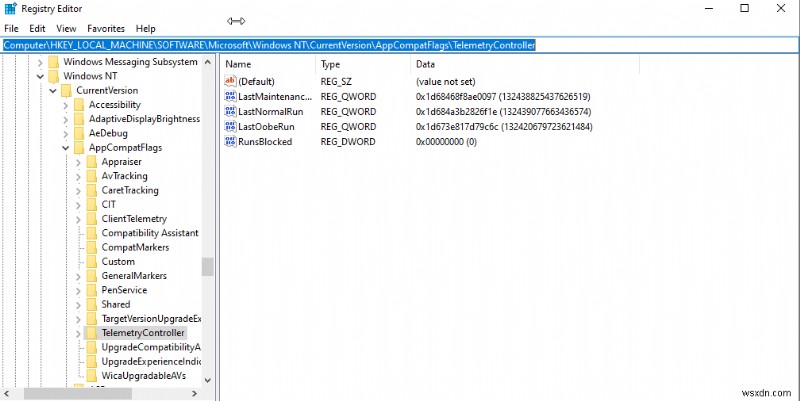Select the ClientTelemetry key label

pyautogui.click(x=134, y=219)
